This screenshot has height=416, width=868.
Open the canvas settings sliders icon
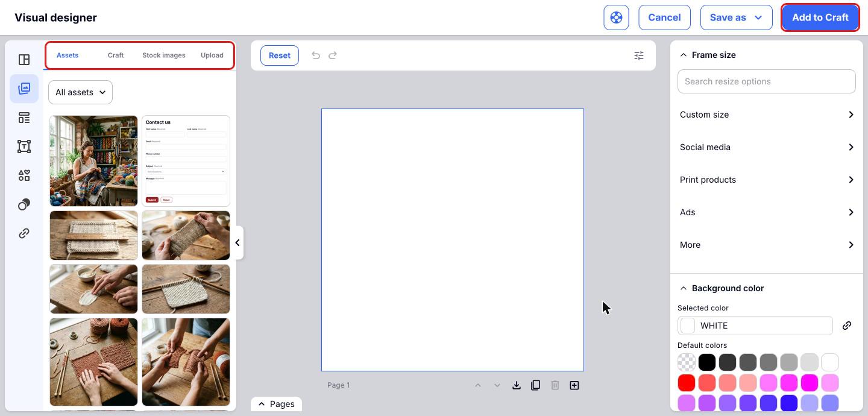pos(639,55)
